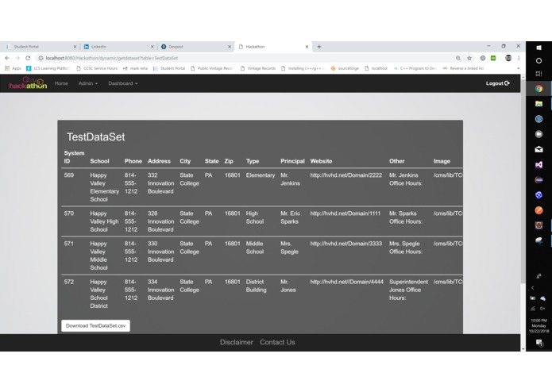Screen dimensions: 552x392
Task: Expand the Dashboard dropdown menu
Action: tap(123, 83)
